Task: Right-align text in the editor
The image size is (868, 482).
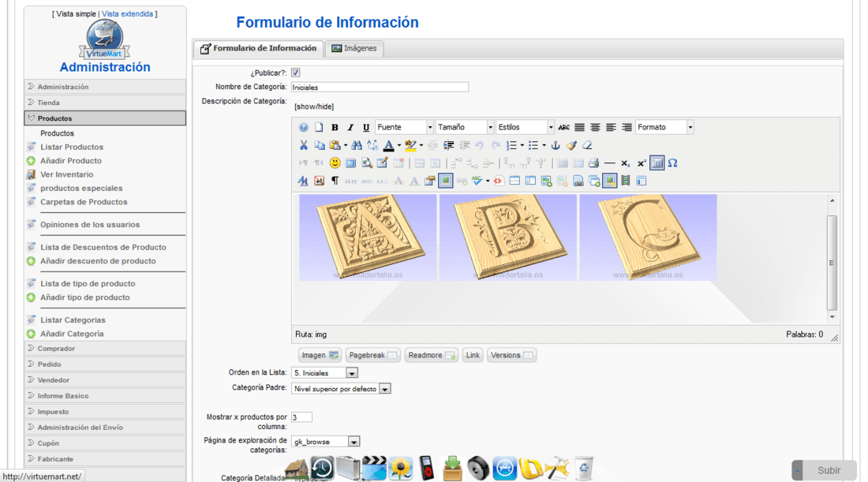Action: coord(627,127)
